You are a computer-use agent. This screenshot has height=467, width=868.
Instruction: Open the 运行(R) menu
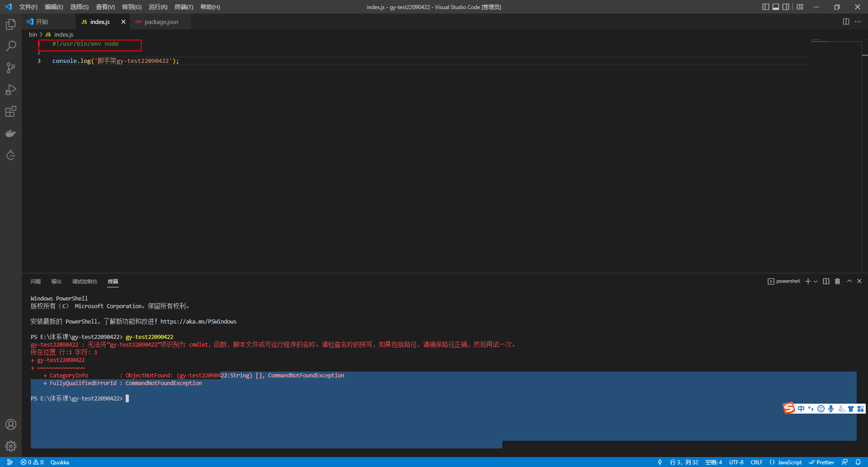click(158, 7)
